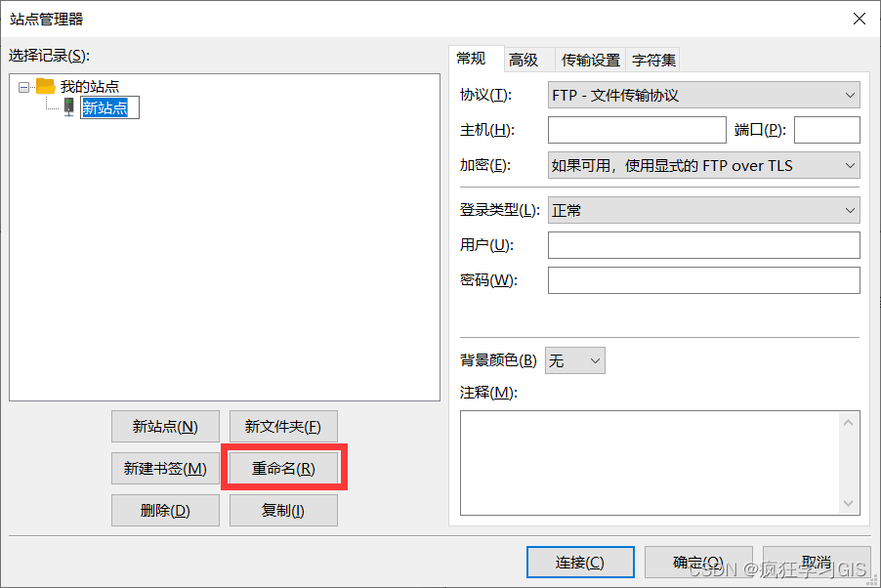Image resolution: width=881 pixels, height=588 pixels.
Task: Switch to the 字符集 tab
Action: pos(653,60)
